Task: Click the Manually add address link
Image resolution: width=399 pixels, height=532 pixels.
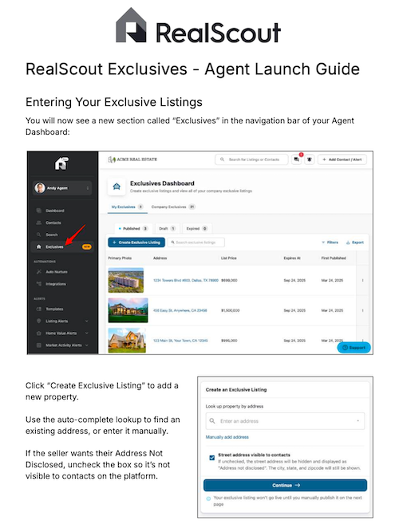Action: pyautogui.click(x=227, y=437)
